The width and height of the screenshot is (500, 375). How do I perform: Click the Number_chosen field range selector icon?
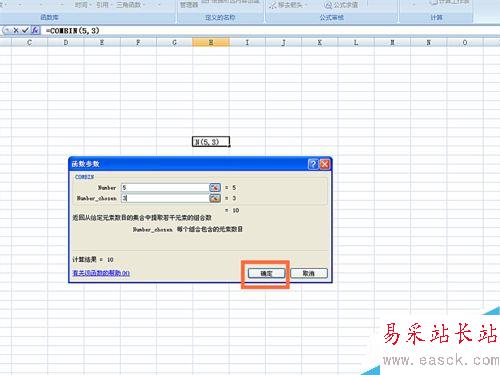click(215, 198)
